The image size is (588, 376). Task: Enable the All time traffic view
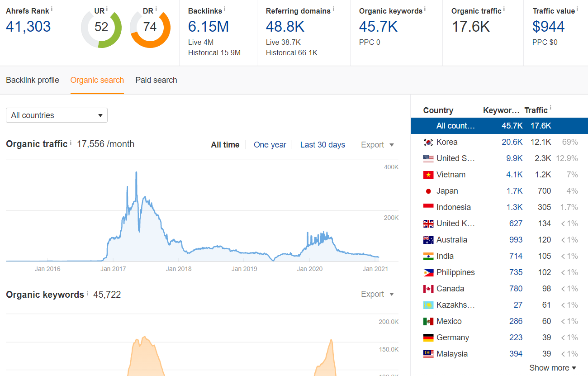click(x=225, y=144)
